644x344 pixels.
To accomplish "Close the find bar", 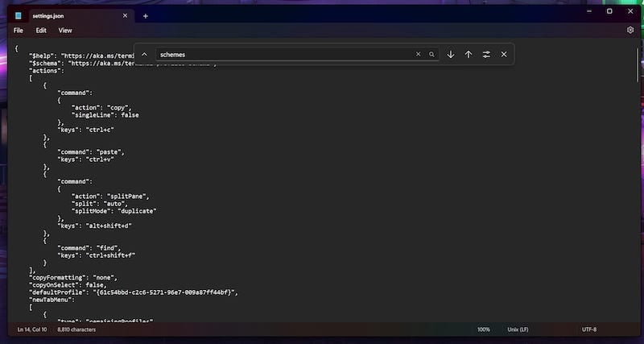I will point(504,54).
